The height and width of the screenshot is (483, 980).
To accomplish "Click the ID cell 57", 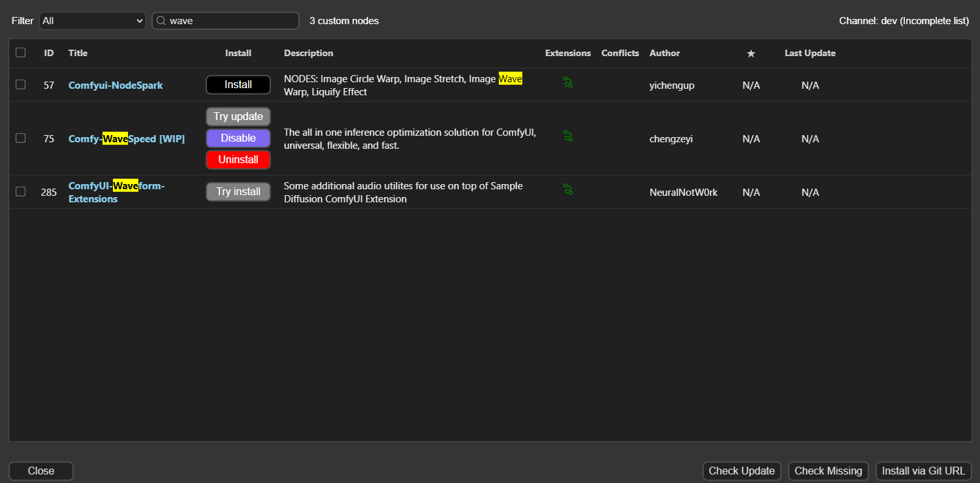I will (49, 86).
